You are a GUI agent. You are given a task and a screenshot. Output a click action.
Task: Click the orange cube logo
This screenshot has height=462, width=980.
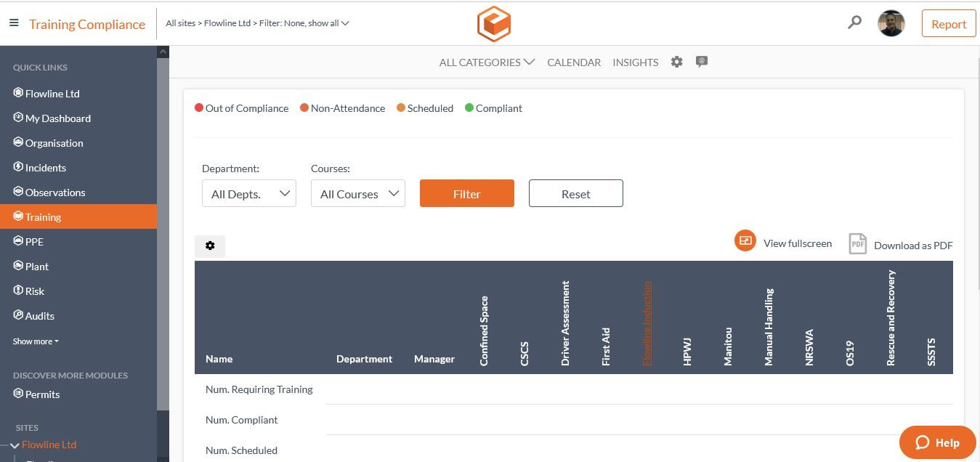click(x=494, y=24)
